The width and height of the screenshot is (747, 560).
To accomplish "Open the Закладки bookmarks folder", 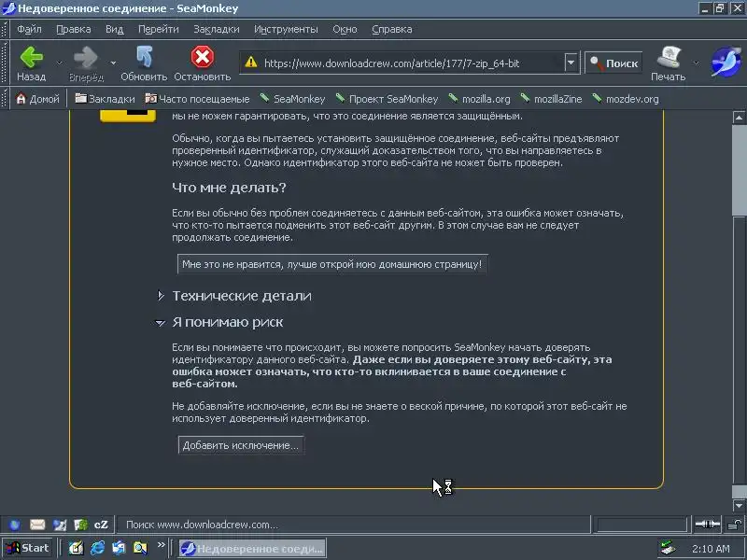I will pyautogui.click(x=105, y=99).
